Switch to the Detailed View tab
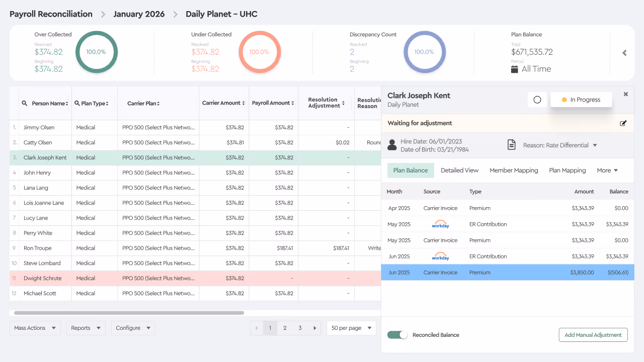644x362 pixels. click(x=459, y=170)
